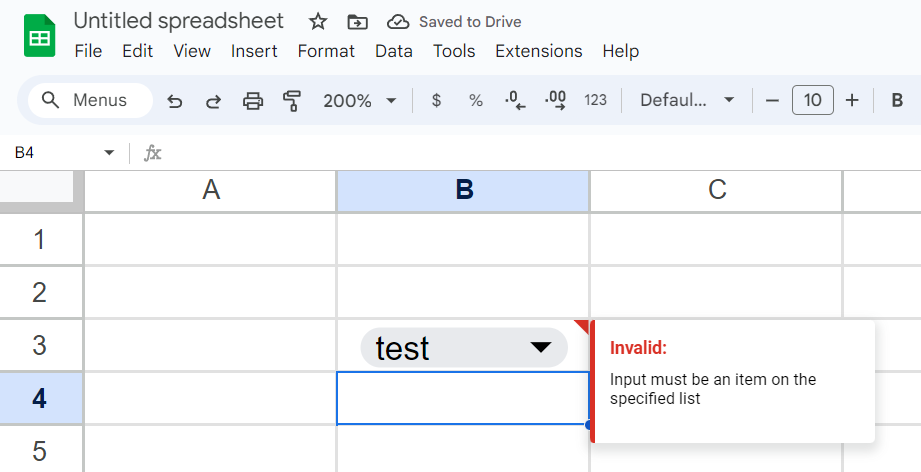Select cell A1
The height and width of the screenshot is (472, 921).
(x=210, y=240)
